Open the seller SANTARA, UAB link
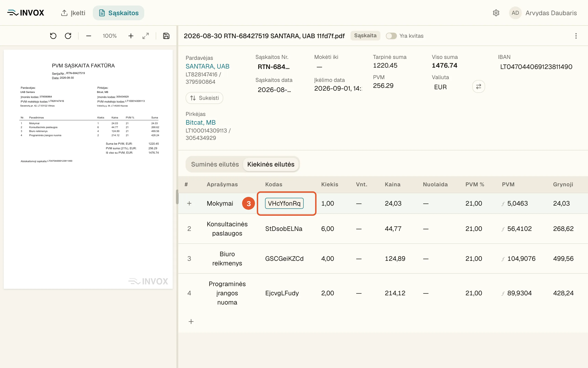 tap(207, 66)
